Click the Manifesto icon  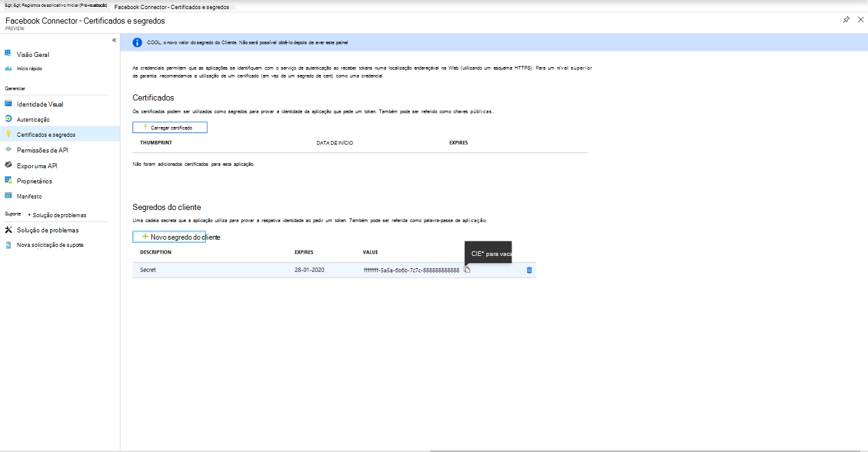pos(8,196)
